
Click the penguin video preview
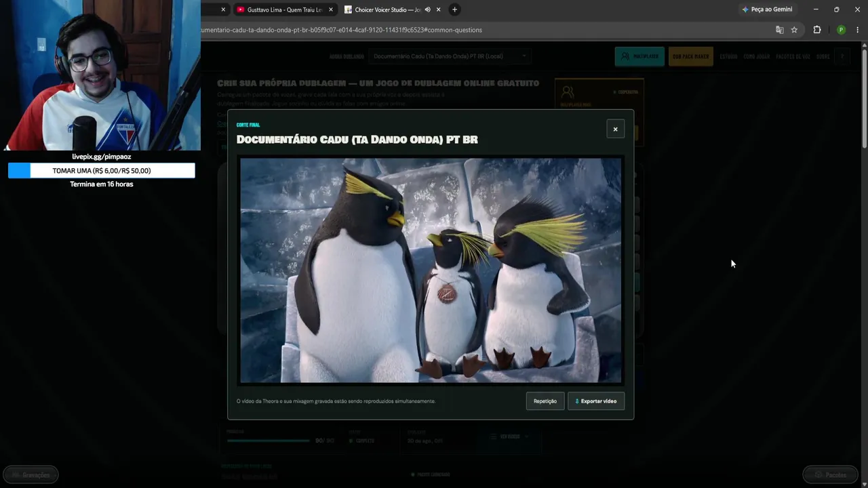431,270
